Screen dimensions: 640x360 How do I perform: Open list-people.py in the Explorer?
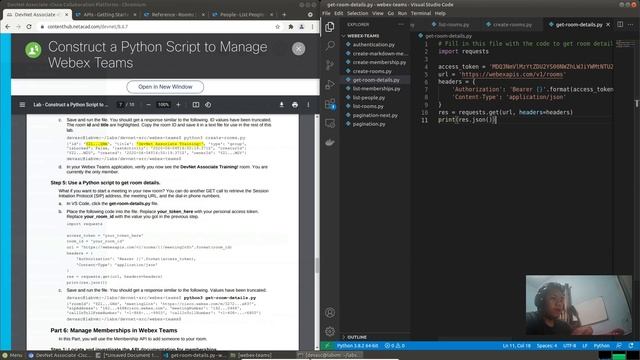[369, 98]
